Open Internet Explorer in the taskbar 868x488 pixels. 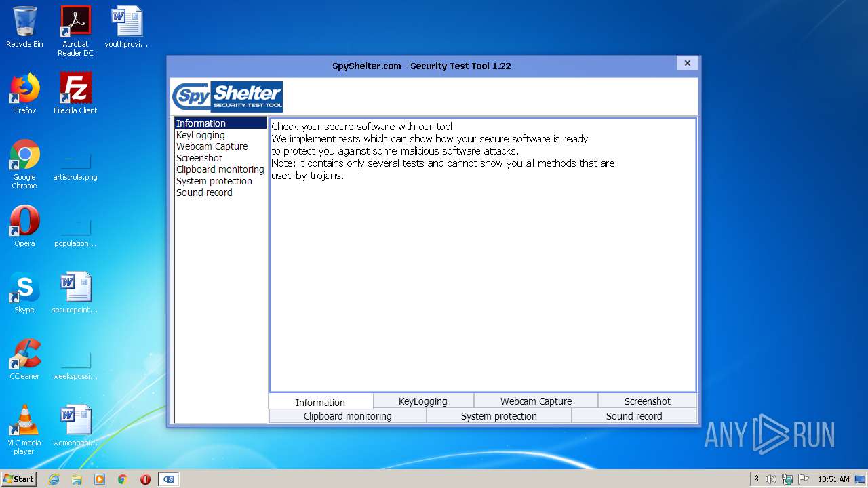(x=54, y=479)
